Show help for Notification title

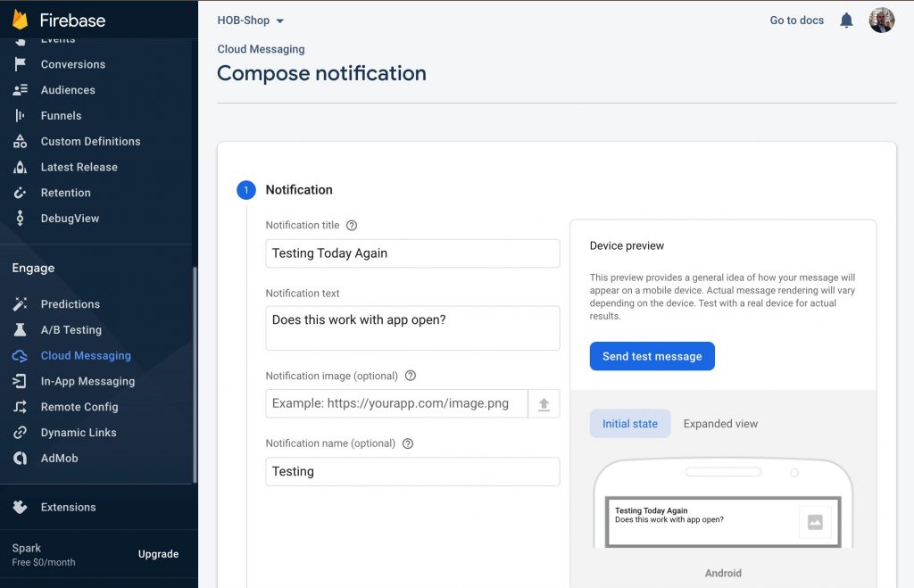point(352,226)
